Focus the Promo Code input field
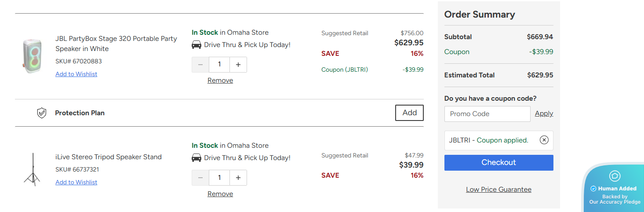The image size is (644, 212). tap(487, 114)
